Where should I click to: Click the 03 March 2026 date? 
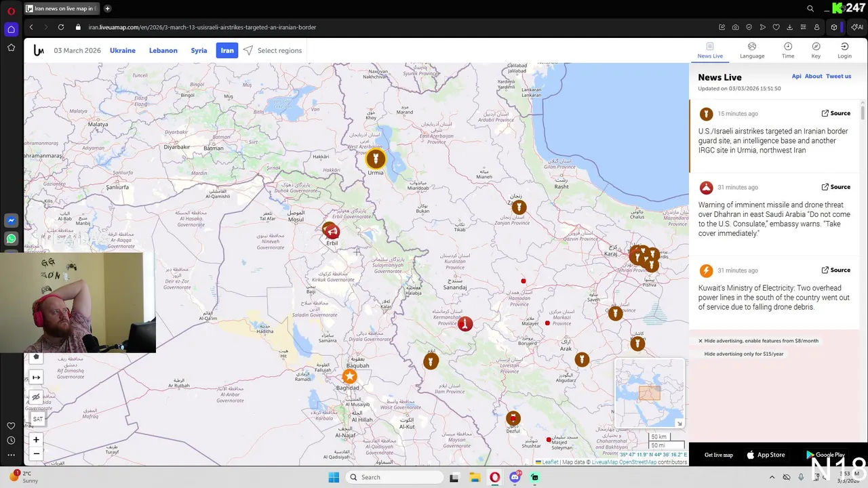point(77,51)
